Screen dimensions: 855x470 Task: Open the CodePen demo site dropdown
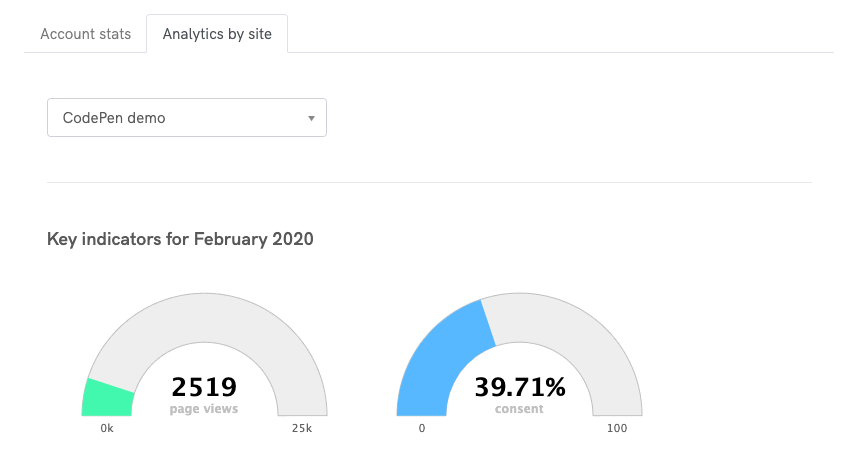pos(186,118)
